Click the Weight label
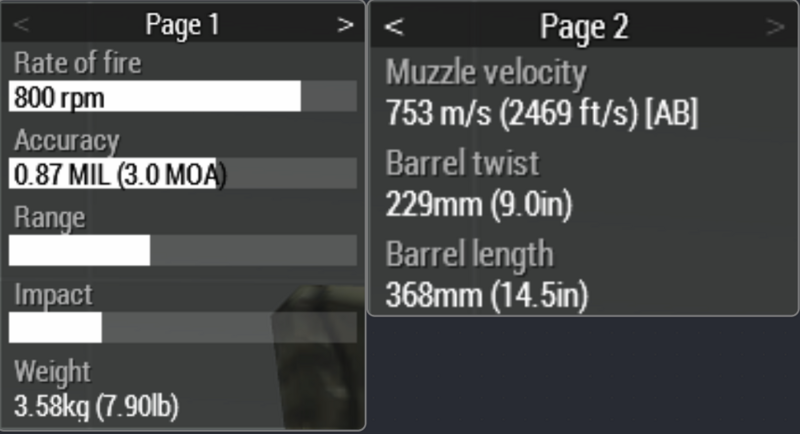800x434 pixels. [x=52, y=372]
